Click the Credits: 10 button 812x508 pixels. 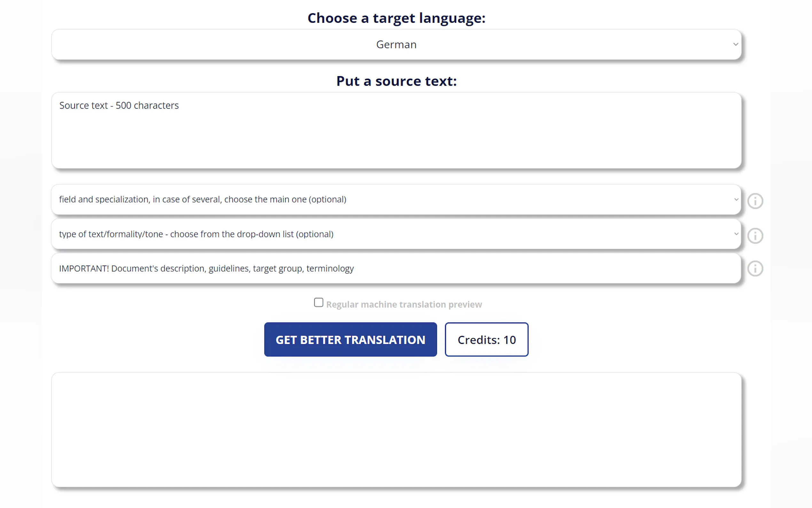[486, 339]
